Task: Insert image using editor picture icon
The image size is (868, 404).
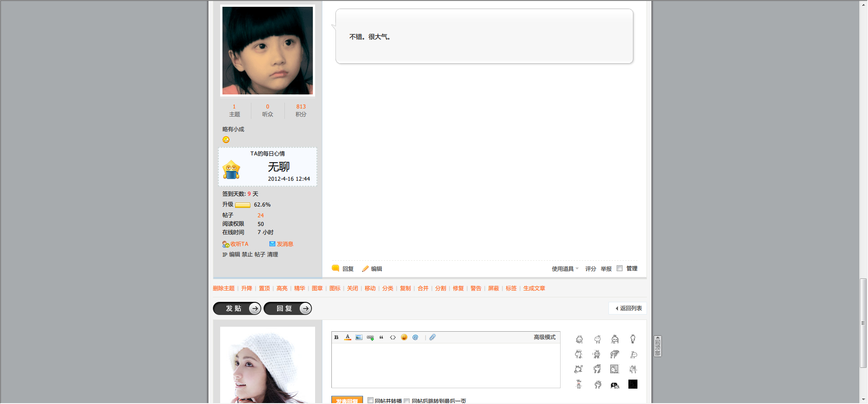Action: tap(359, 338)
